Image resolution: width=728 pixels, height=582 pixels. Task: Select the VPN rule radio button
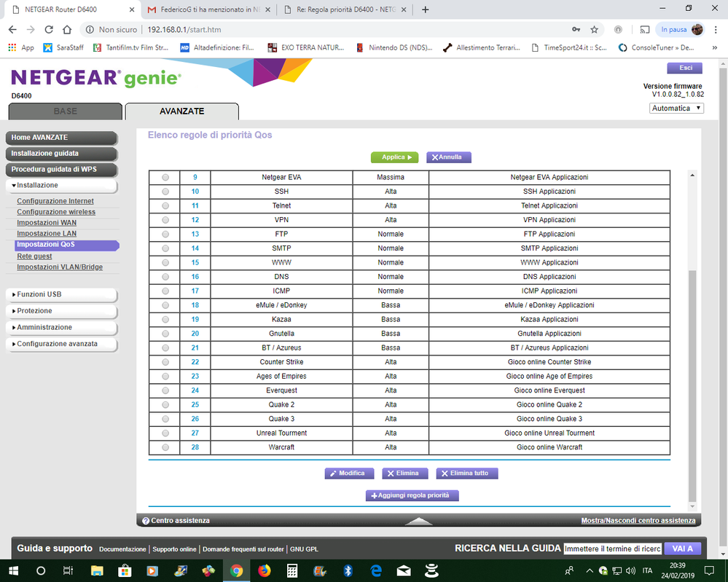(165, 220)
